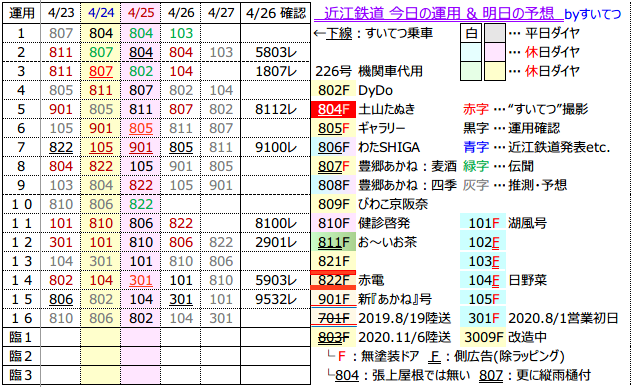631x387 pixels.
Task: Click the 802F DyDo legend cell
Action: (333, 90)
